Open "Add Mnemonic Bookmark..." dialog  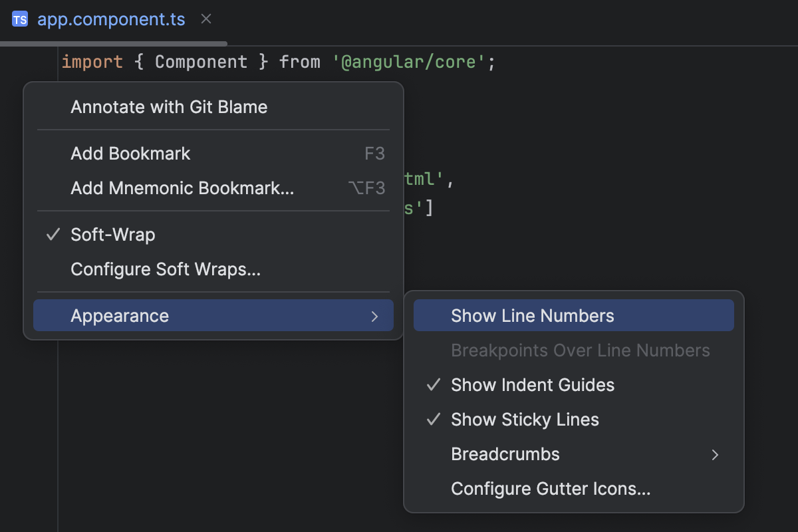pyautogui.click(x=182, y=188)
